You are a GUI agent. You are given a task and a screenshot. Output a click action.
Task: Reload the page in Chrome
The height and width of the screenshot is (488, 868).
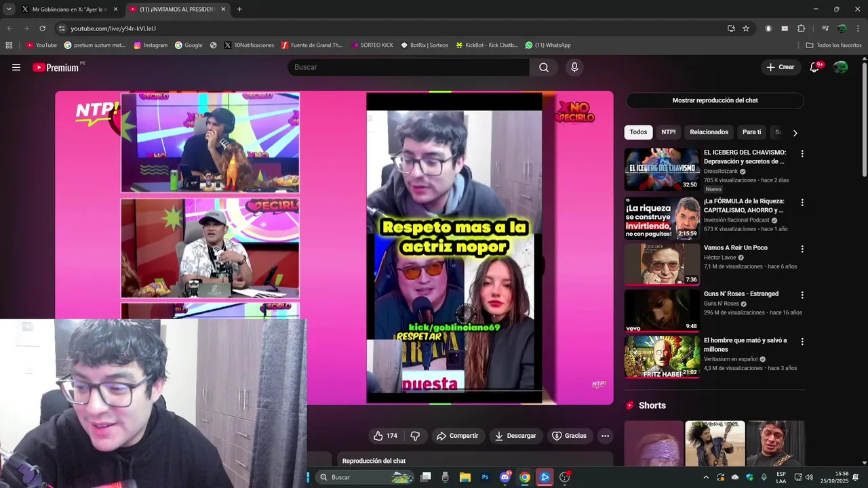point(42,28)
